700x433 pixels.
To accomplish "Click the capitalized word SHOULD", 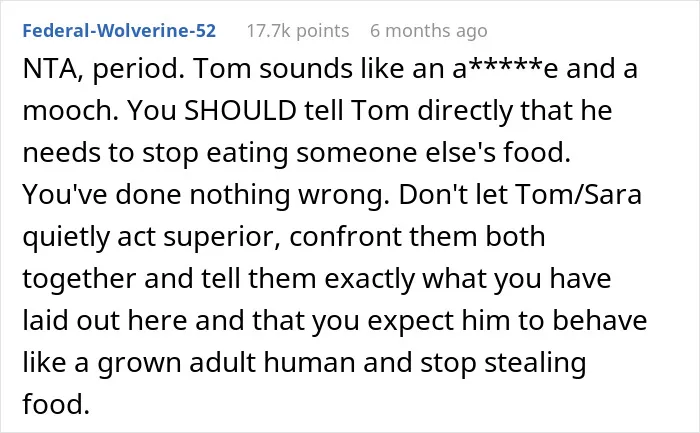I will click(241, 110).
